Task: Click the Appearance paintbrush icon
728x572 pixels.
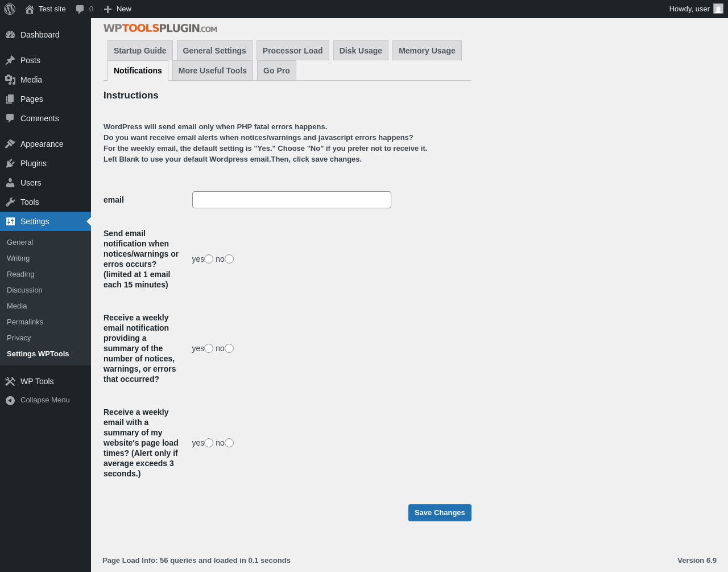Action: (10, 144)
